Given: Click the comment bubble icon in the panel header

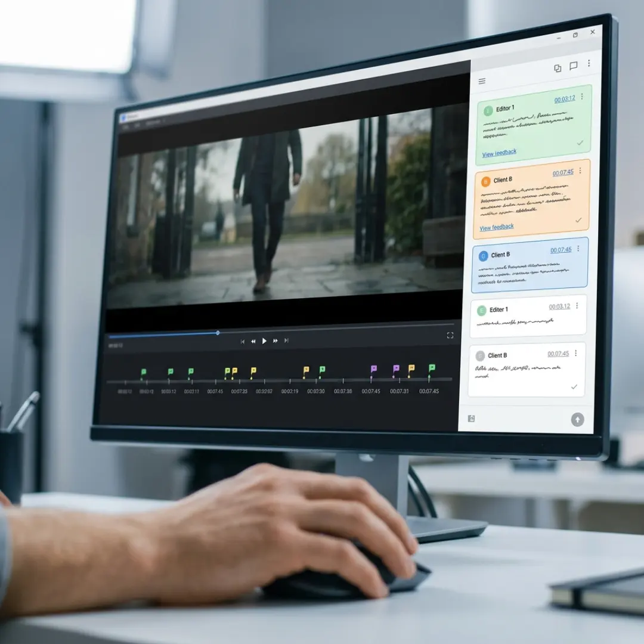Looking at the screenshot, I should point(574,66).
